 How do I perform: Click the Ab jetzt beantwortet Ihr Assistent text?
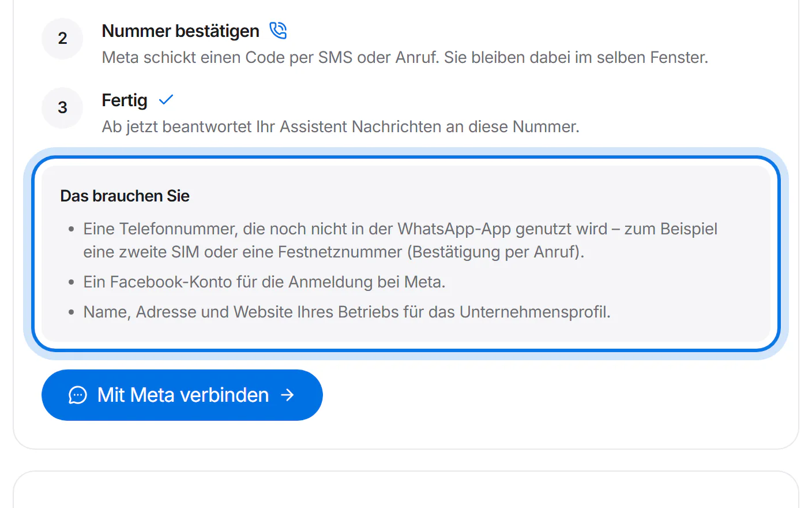click(x=341, y=126)
